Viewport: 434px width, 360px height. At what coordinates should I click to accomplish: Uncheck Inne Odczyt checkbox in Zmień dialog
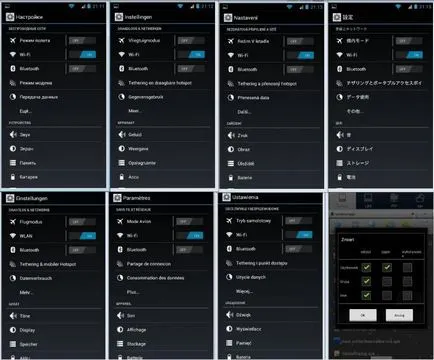click(366, 295)
